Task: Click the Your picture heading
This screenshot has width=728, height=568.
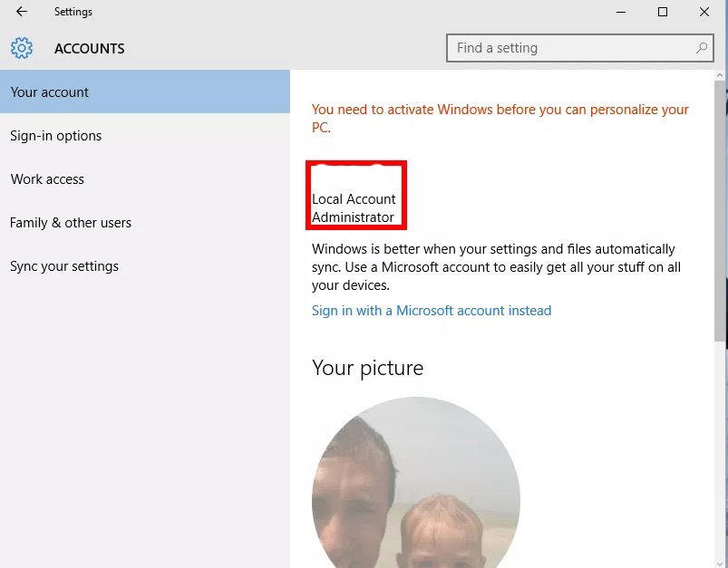Action: 367,368
